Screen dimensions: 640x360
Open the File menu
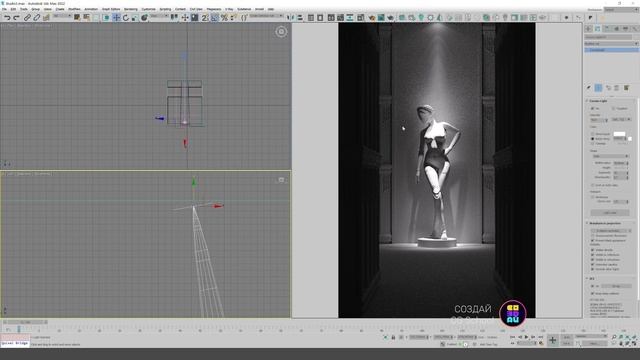point(4,9)
